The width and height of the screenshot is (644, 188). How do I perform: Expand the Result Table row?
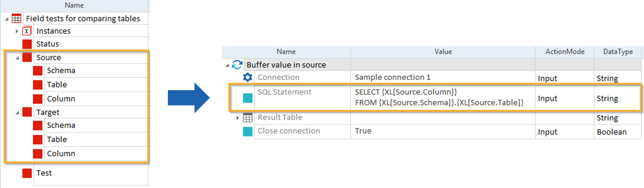pos(238,118)
